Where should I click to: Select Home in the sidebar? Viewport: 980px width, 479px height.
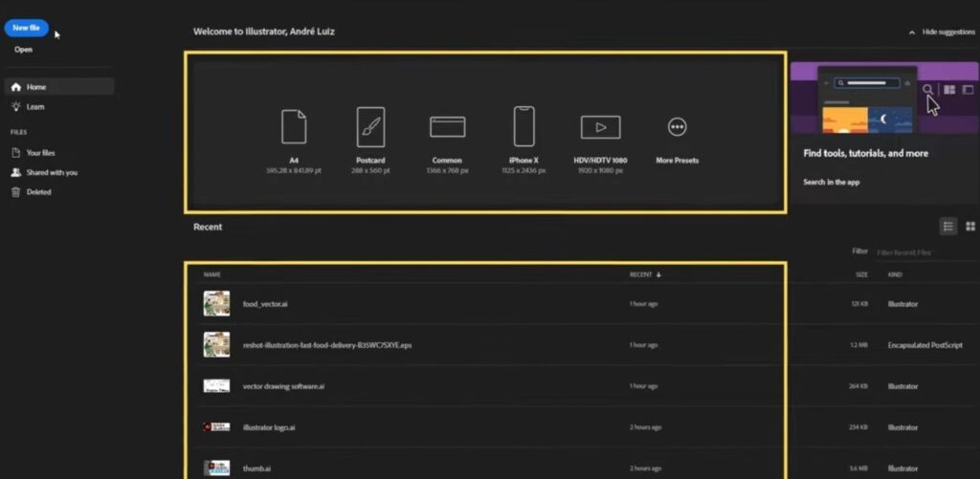point(59,87)
